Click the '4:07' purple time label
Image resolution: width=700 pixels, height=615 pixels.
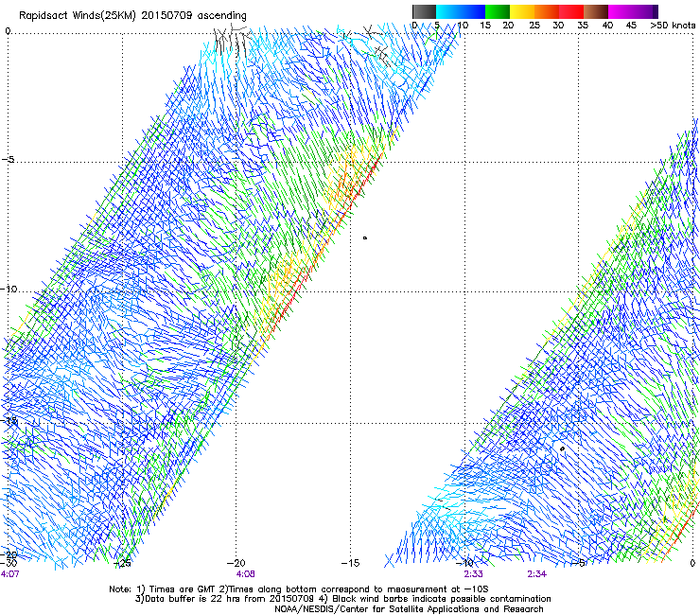(x=9, y=574)
